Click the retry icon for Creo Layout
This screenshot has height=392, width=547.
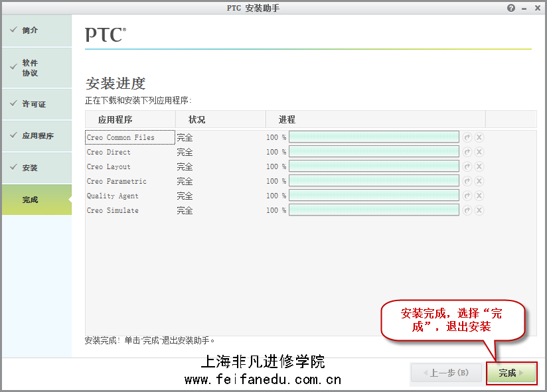(467, 166)
